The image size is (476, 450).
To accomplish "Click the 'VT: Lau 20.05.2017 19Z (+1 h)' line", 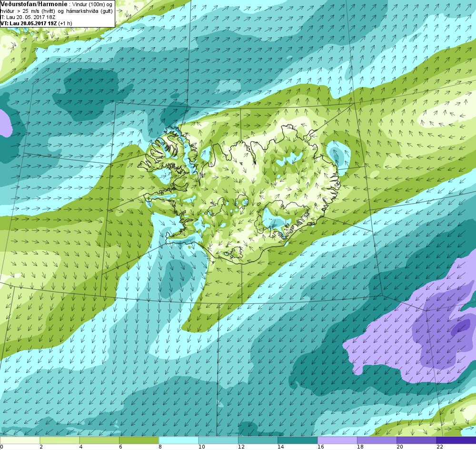I will point(36,23).
